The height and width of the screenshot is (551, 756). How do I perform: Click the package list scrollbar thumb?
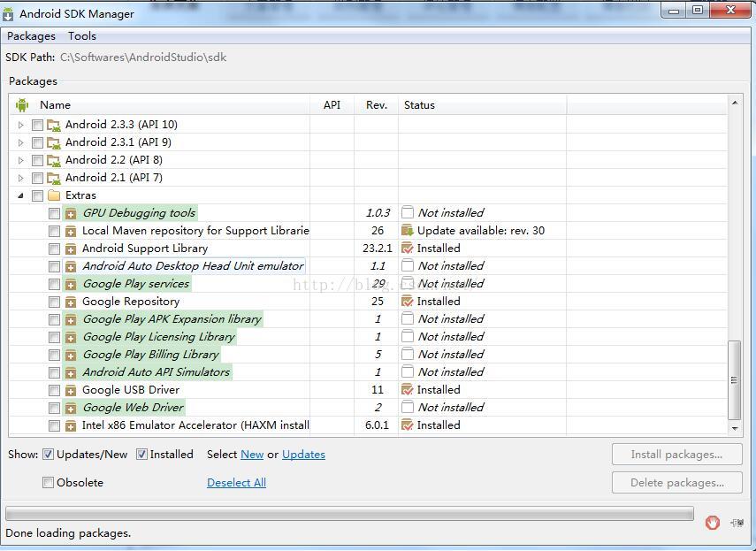pos(734,380)
